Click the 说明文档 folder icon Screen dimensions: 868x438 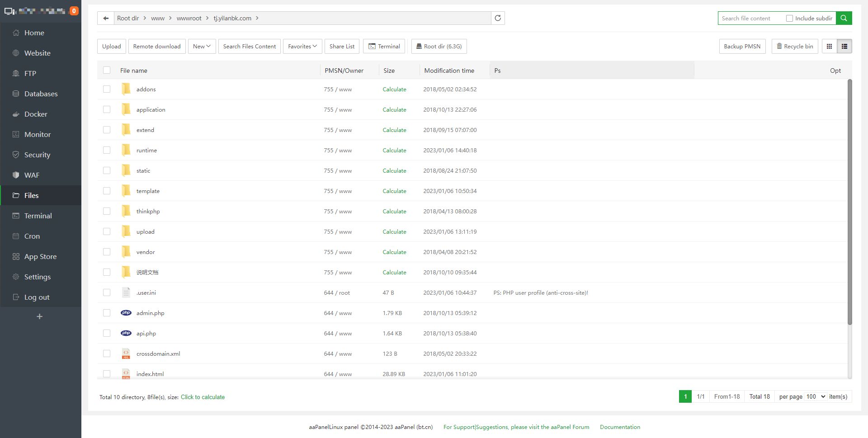point(126,272)
